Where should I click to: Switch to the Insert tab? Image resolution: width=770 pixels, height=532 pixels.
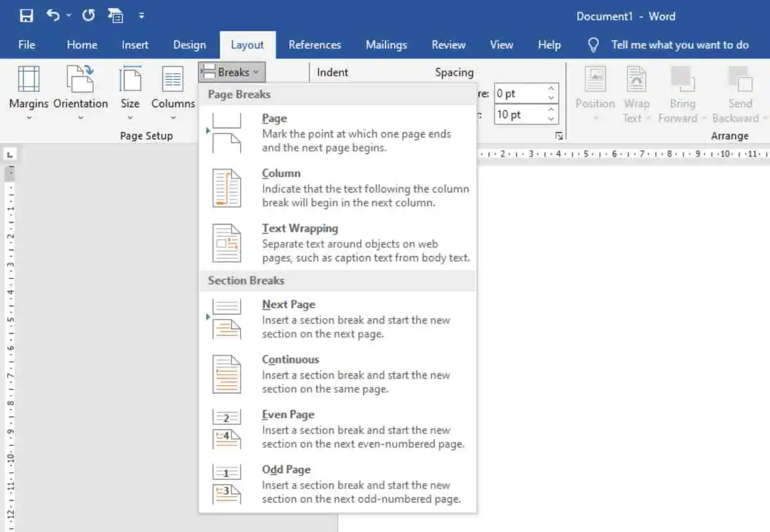coord(135,44)
